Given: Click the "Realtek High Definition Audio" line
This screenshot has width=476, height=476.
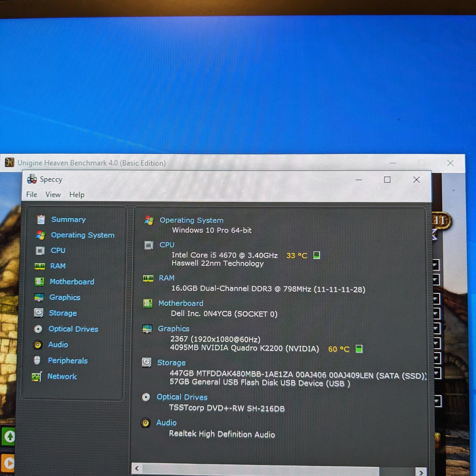Looking at the screenshot, I should [222, 434].
